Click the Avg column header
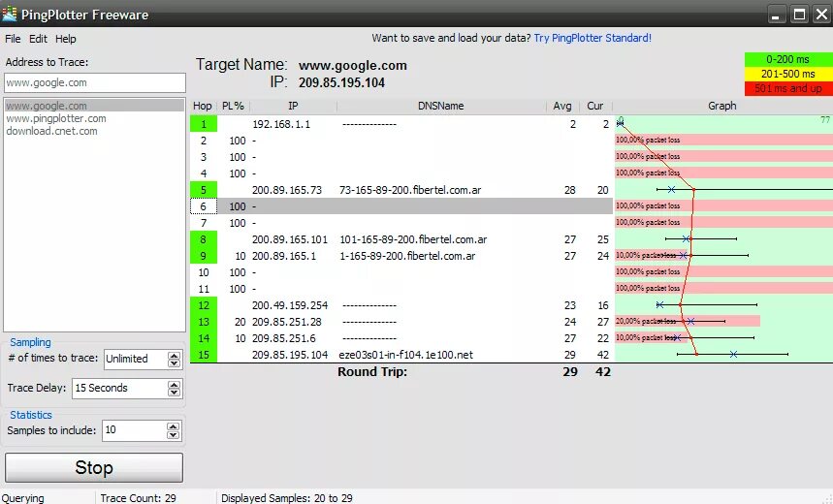 (x=562, y=106)
